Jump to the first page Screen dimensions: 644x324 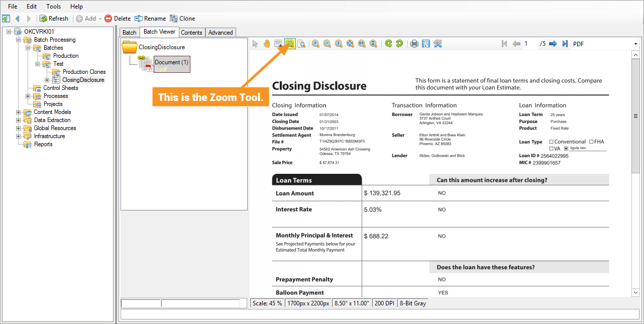click(x=505, y=44)
